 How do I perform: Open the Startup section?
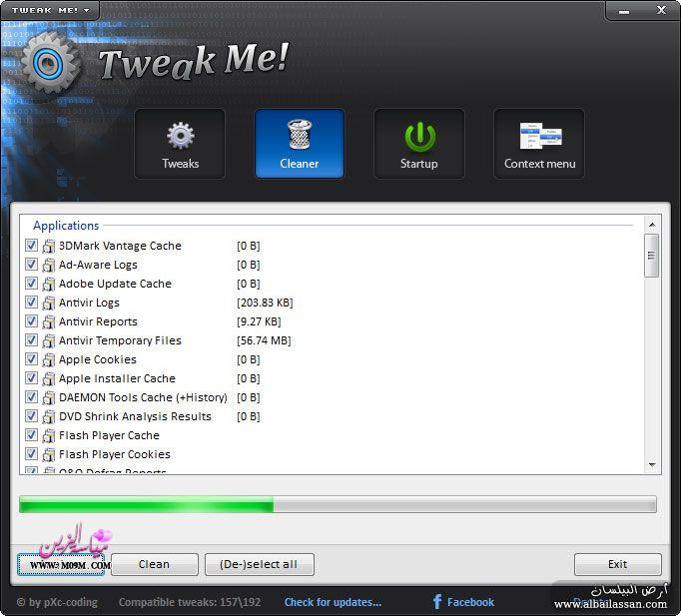coord(419,144)
